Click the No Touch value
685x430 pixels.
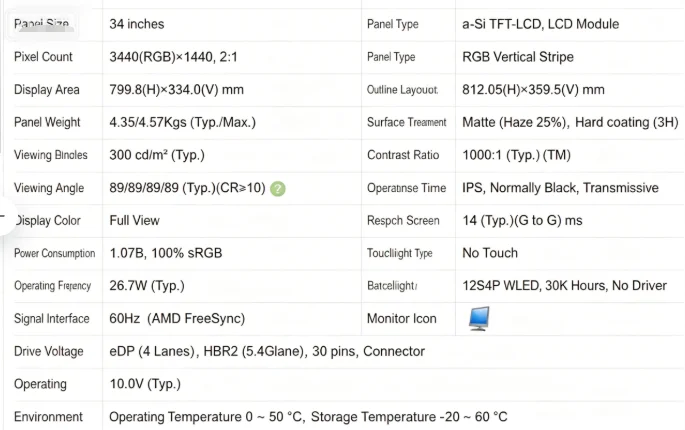490,253
